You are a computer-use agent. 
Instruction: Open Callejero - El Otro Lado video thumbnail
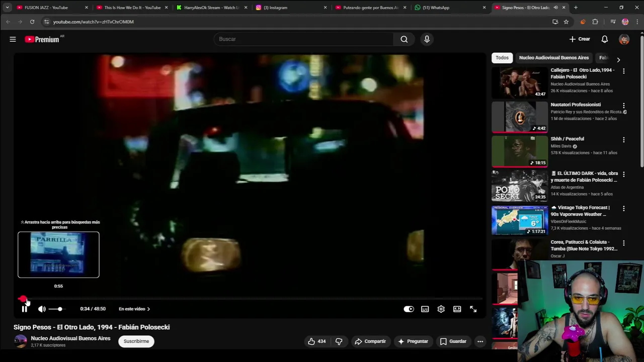(x=520, y=82)
